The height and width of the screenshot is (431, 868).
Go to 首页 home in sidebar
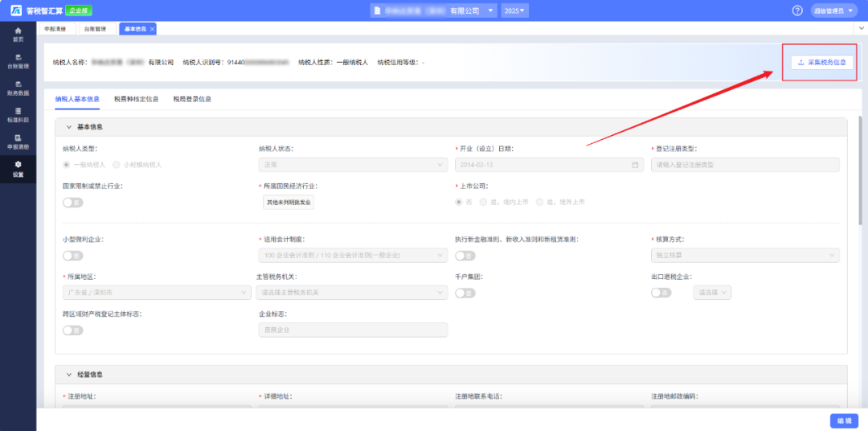pyautogui.click(x=18, y=34)
